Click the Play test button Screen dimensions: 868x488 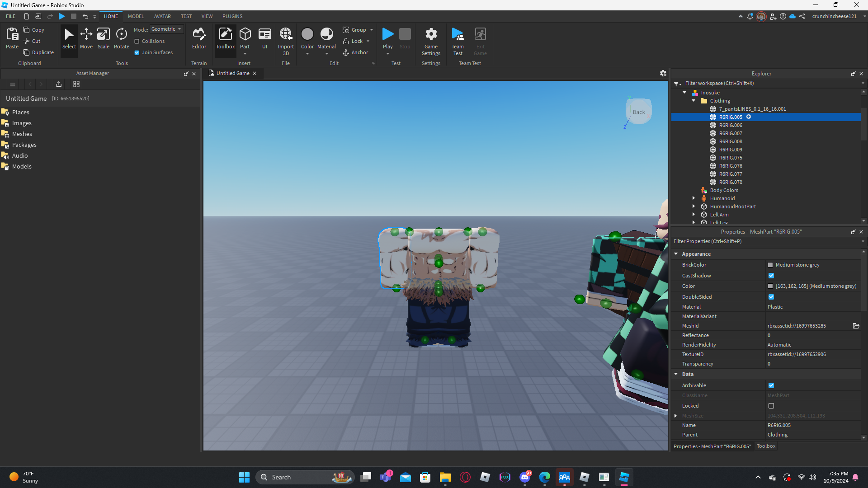point(387,34)
